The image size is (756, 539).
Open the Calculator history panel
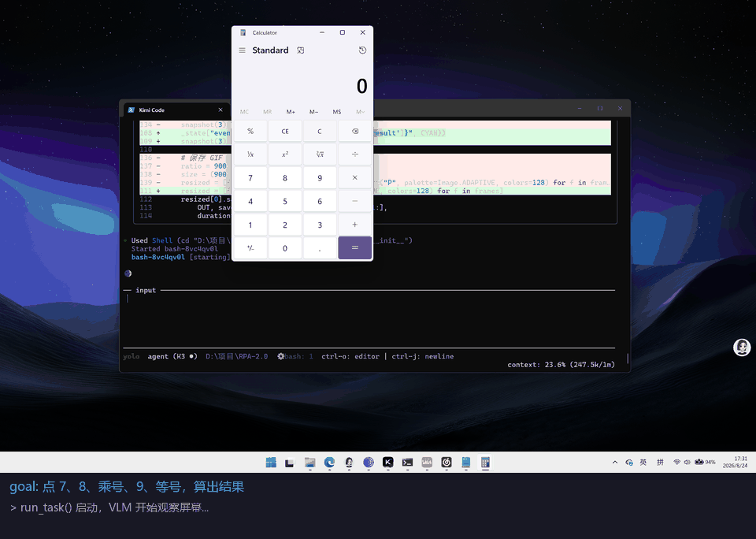click(362, 50)
